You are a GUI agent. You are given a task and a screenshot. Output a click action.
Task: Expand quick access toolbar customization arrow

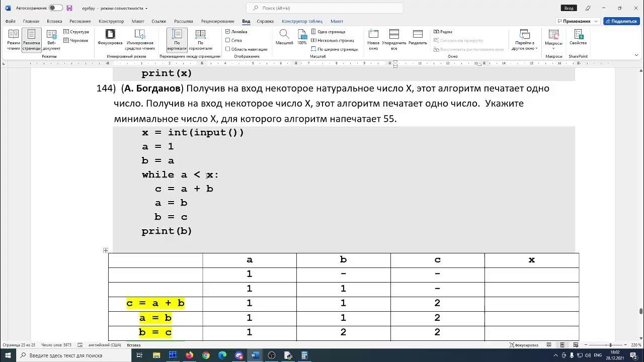pos(146,9)
